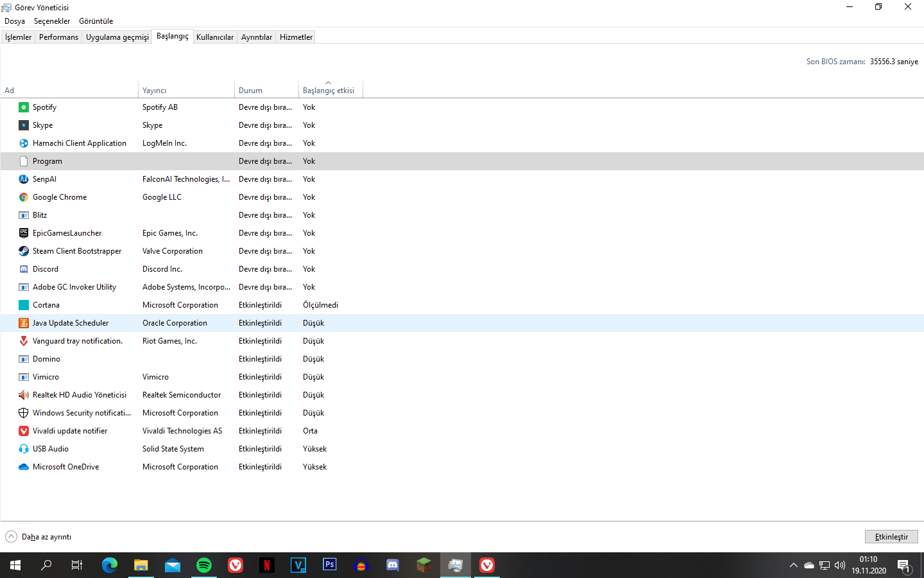
Task: Click the 'Oracle Corporation' publisher cell
Action: tap(175, 323)
